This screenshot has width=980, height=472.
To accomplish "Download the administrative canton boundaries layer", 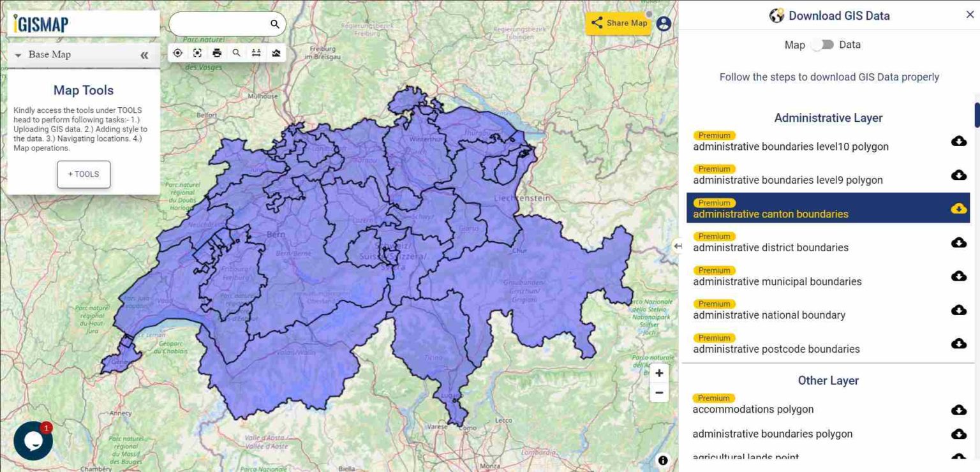I will tap(959, 208).
